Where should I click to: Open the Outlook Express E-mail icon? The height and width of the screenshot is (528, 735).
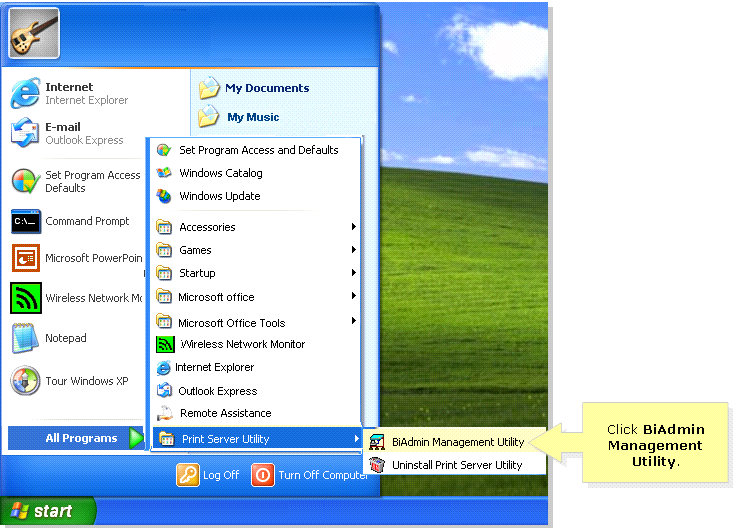[x=25, y=133]
